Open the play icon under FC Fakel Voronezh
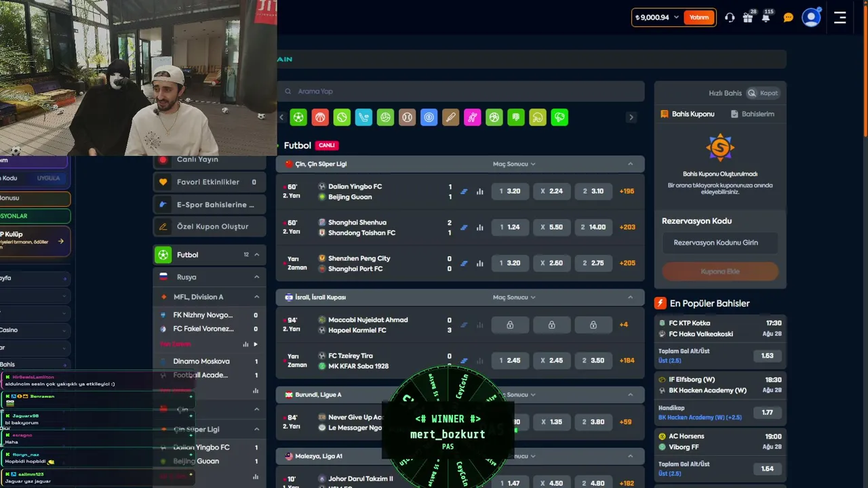Screen dimensions: 868x488 coord(256,344)
